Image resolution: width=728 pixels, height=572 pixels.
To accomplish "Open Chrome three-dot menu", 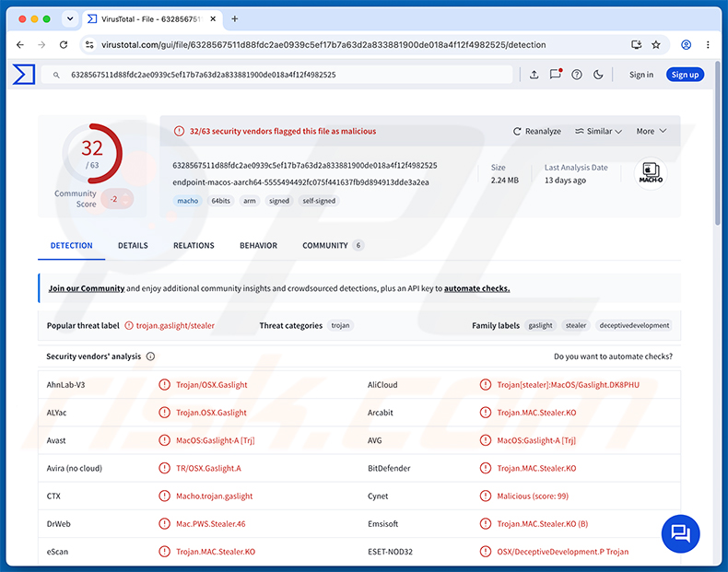I will pyautogui.click(x=708, y=44).
